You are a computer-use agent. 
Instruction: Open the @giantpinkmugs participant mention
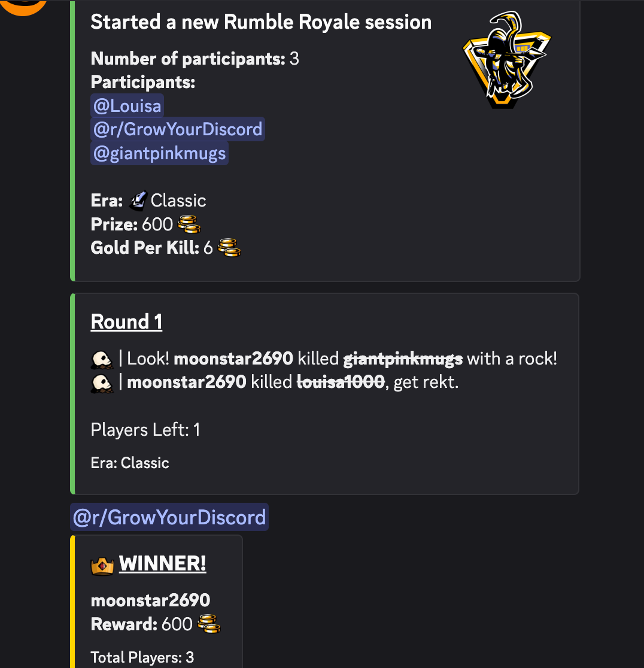(159, 154)
